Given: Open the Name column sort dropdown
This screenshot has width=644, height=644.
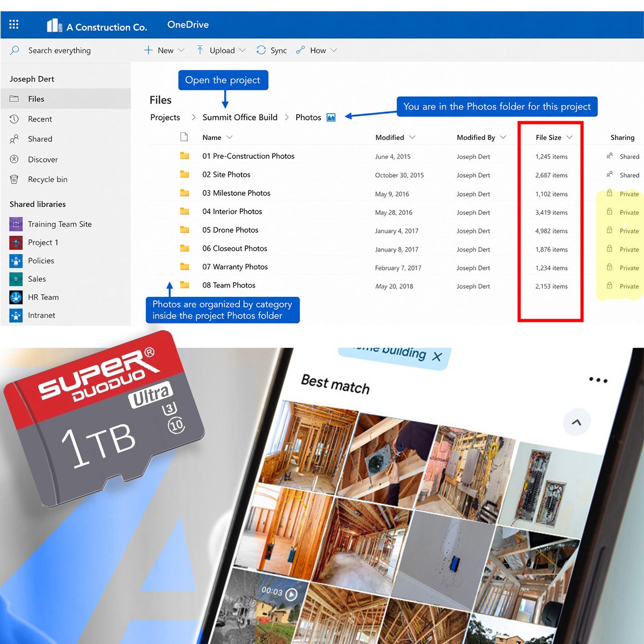Looking at the screenshot, I should pos(230,137).
